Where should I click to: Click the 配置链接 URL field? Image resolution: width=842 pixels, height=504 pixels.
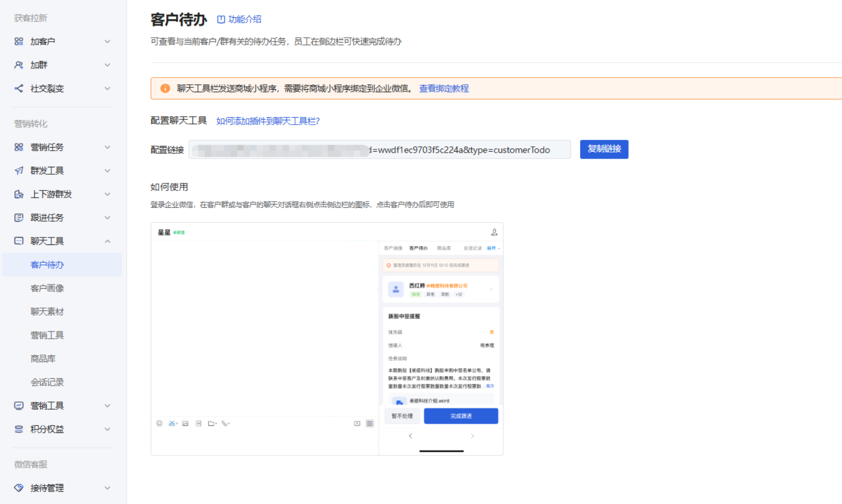click(380, 149)
